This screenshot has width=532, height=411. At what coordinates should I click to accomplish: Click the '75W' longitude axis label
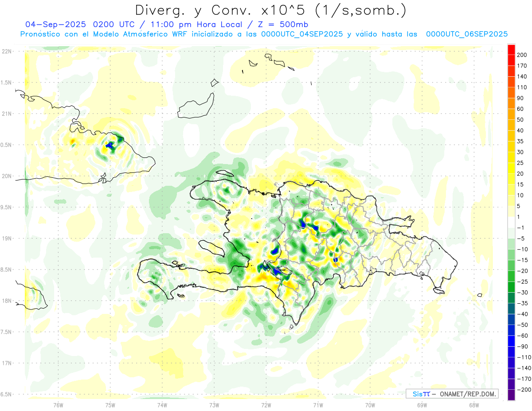110,405
